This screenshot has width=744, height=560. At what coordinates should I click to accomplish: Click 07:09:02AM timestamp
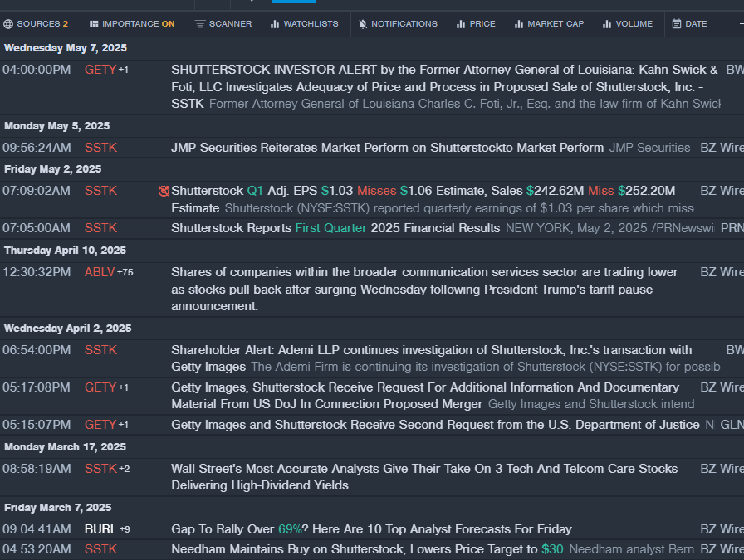tap(37, 191)
